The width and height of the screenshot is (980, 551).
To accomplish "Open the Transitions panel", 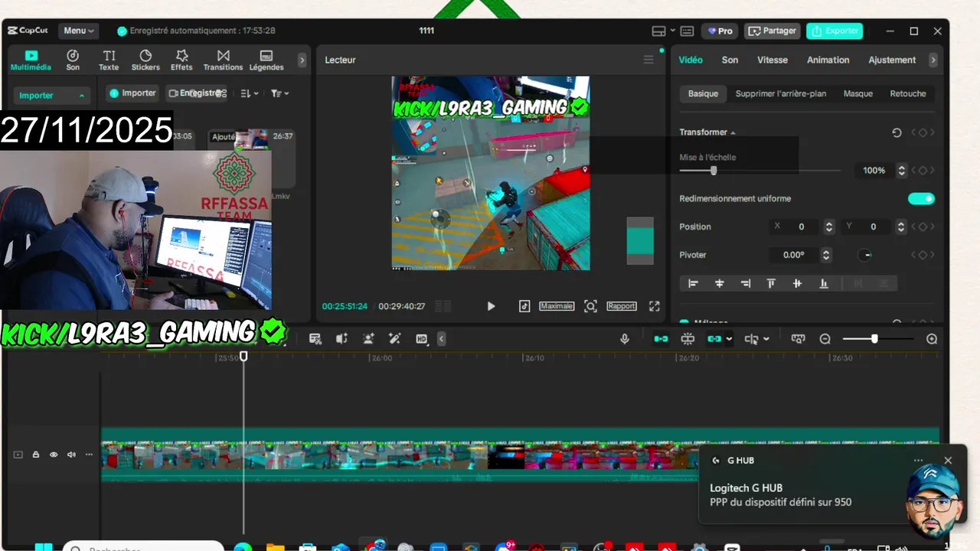I will (x=223, y=60).
